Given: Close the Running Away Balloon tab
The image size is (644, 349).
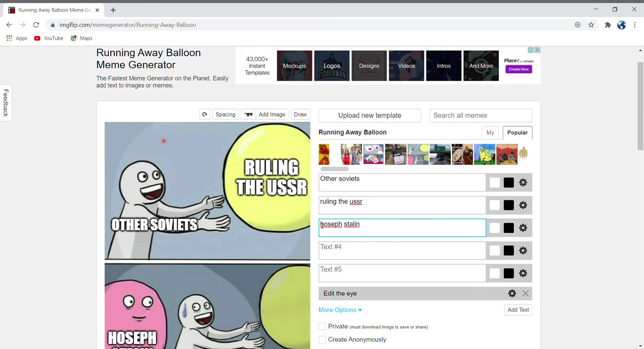Looking at the screenshot, I should click(x=97, y=10).
